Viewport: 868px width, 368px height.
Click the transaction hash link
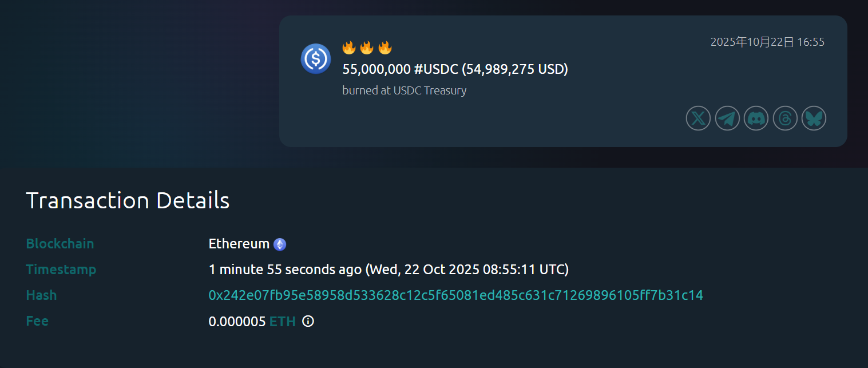coord(456,295)
